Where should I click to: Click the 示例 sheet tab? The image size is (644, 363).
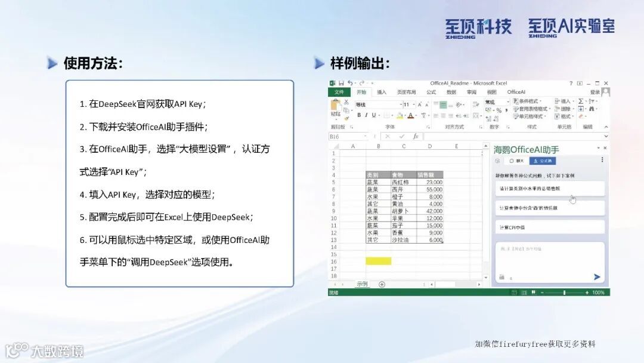363,284
